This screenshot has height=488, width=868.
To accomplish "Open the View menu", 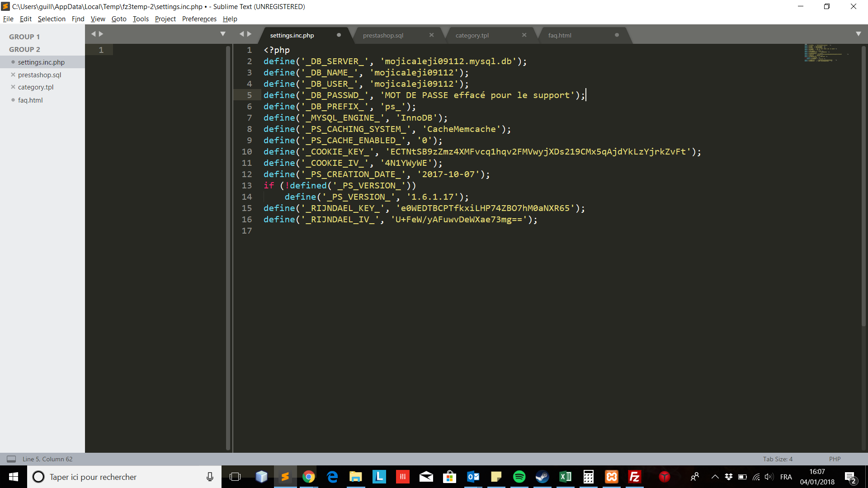I will pos(98,19).
